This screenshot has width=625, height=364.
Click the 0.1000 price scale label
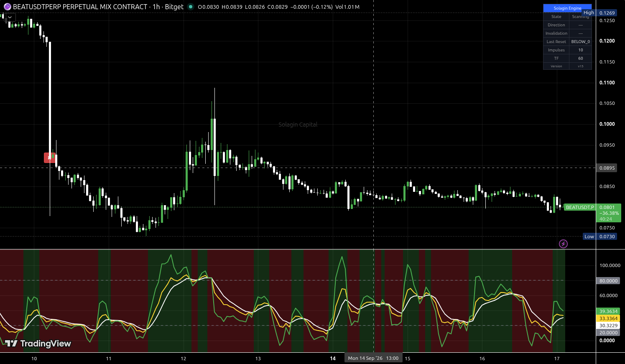point(607,124)
